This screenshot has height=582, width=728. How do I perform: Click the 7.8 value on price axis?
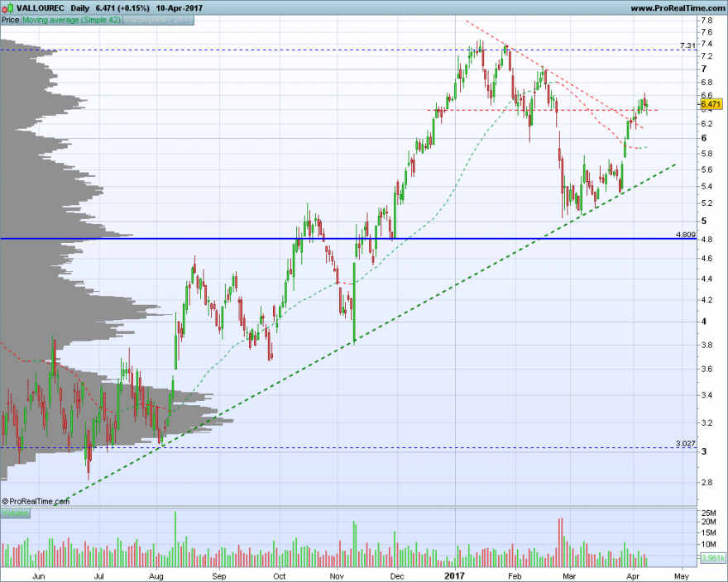[x=707, y=21]
